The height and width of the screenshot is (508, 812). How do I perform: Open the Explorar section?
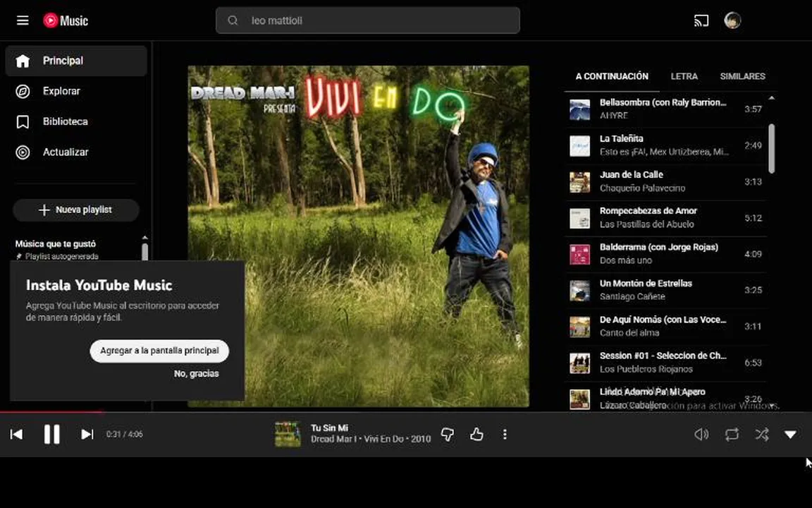pos(76,91)
